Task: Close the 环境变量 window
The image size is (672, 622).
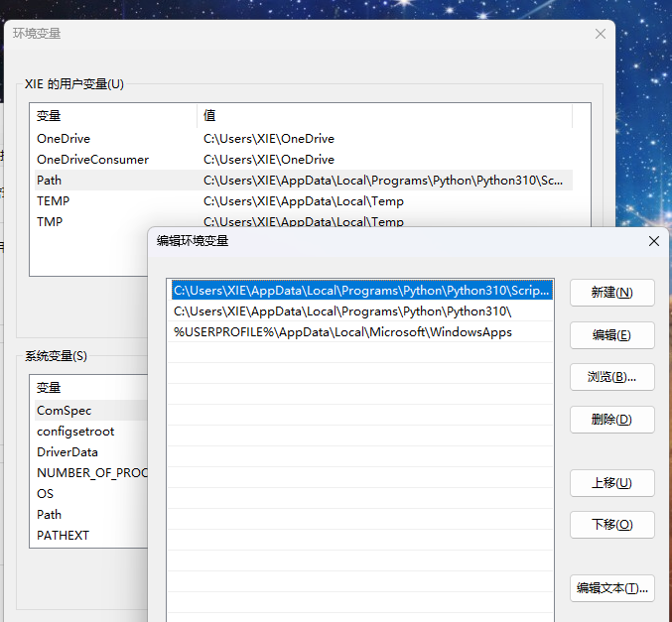Action: (601, 34)
